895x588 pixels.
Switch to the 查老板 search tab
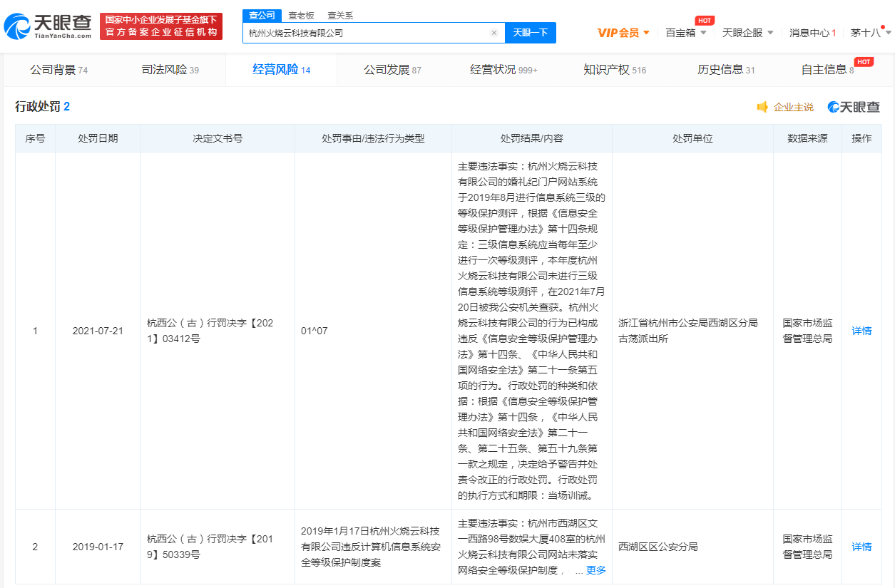coord(301,15)
